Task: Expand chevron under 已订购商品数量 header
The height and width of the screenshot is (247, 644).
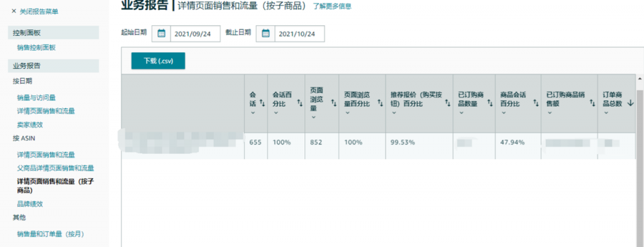Action: point(461,113)
